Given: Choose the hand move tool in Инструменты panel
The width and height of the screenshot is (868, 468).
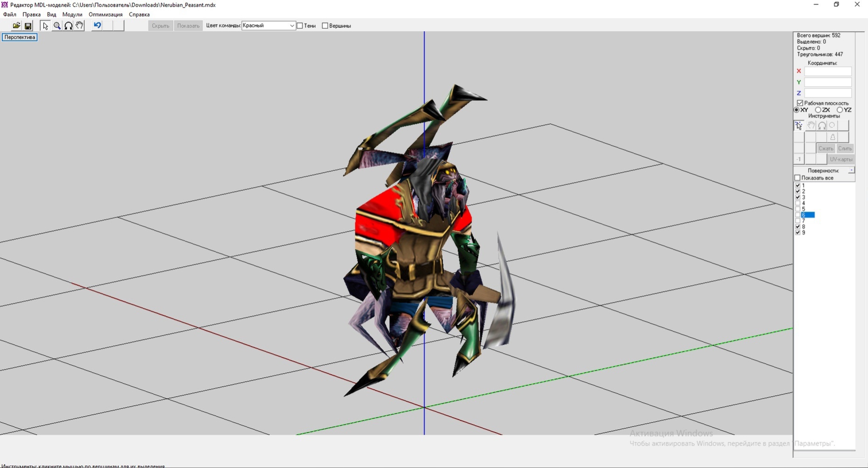Looking at the screenshot, I should coord(811,126).
